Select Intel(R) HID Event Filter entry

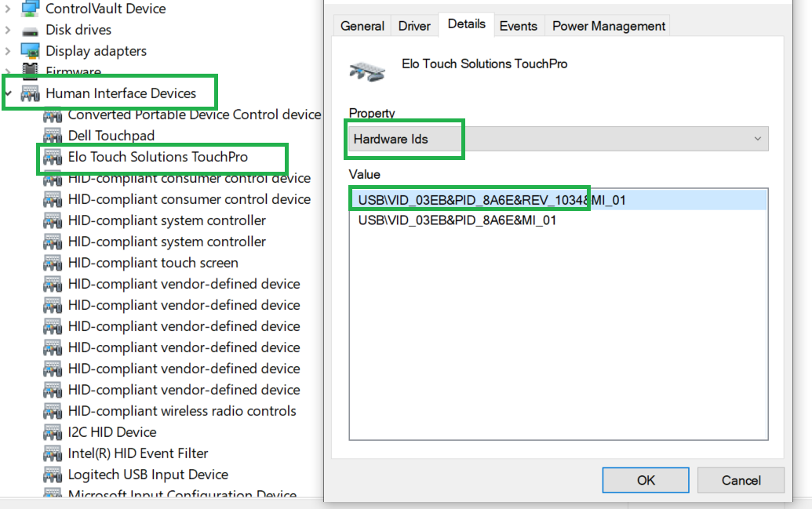tap(138, 453)
